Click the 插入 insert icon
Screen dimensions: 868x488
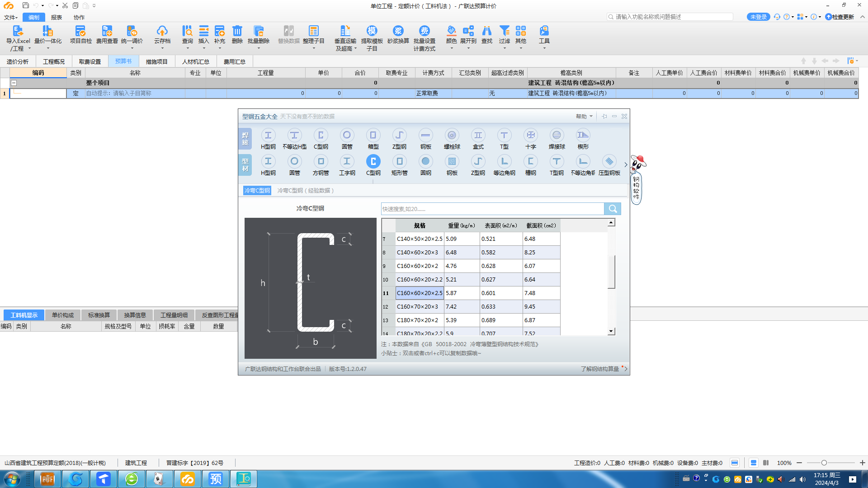click(203, 31)
